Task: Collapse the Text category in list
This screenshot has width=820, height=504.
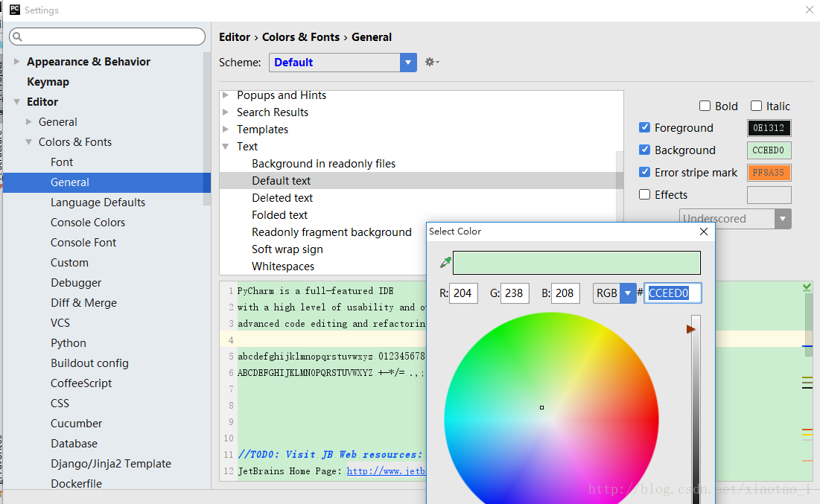Action: pyautogui.click(x=226, y=147)
